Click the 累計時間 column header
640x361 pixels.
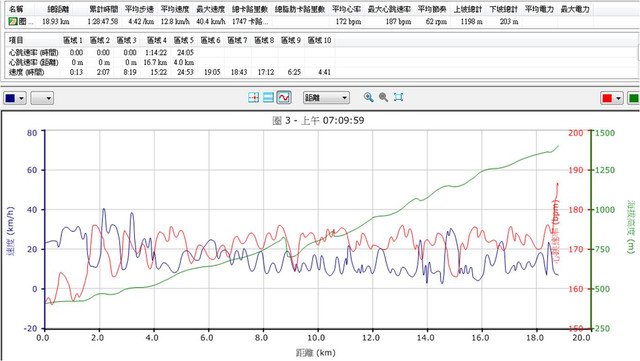point(104,9)
